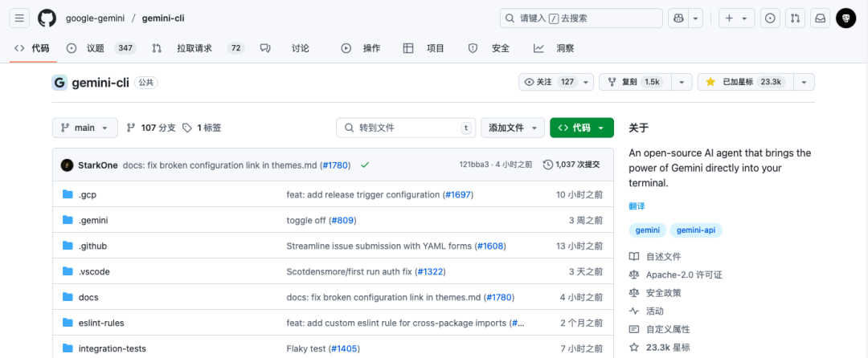
Task: Open PR link #1322 in .vscode row
Action: 430,271
